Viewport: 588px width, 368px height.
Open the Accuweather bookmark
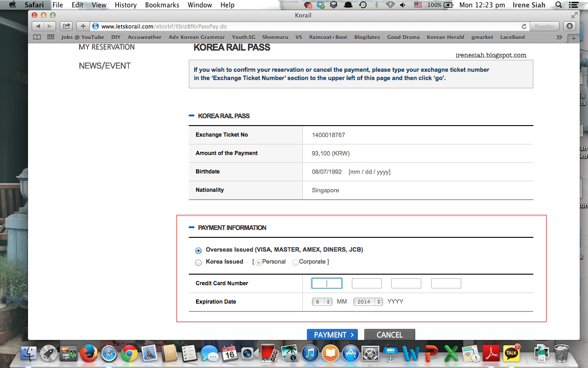145,37
